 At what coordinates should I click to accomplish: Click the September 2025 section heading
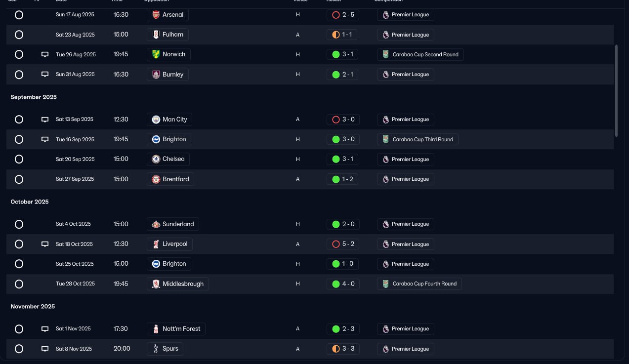click(x=34, y=97)
